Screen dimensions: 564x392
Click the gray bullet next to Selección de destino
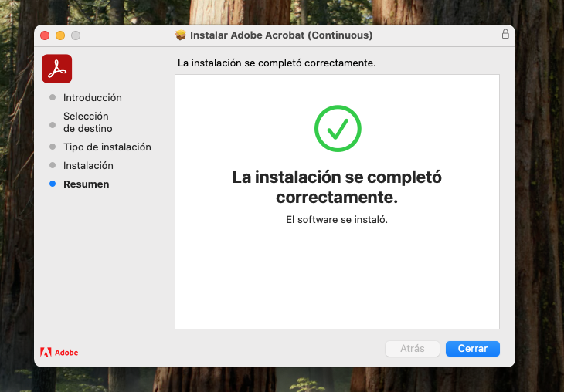click(53, 125)
